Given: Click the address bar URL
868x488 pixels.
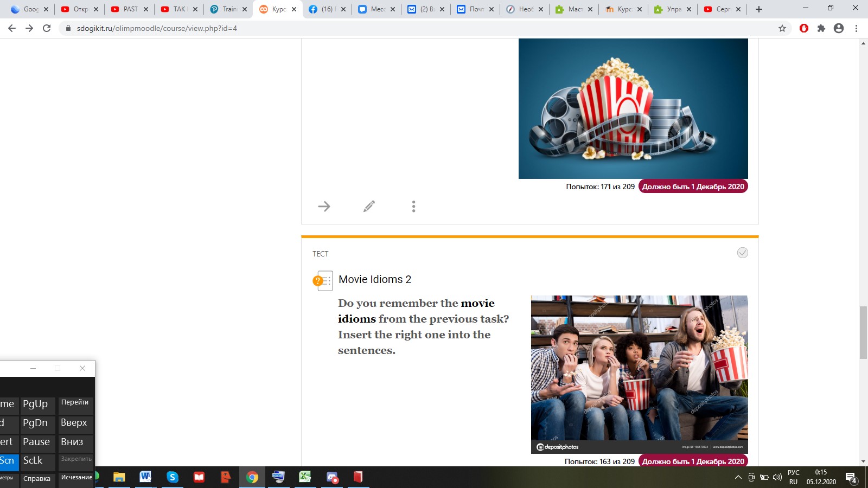Looking at the screenshot, I should tap(157, 28).
